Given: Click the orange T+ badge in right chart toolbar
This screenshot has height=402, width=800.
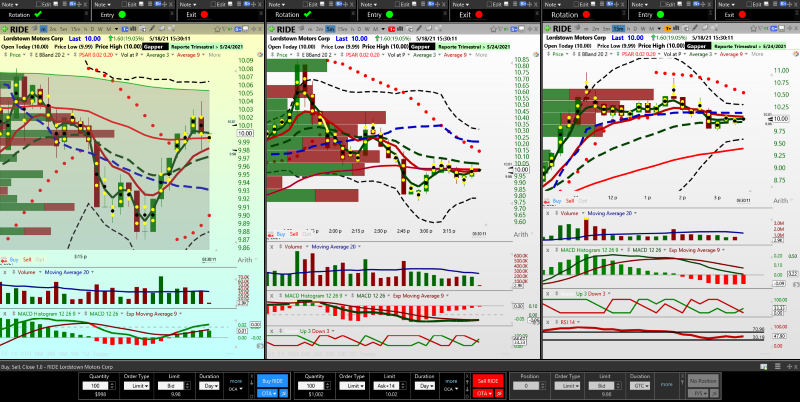Looking at the screenshot, I should [x=668, y=29].
